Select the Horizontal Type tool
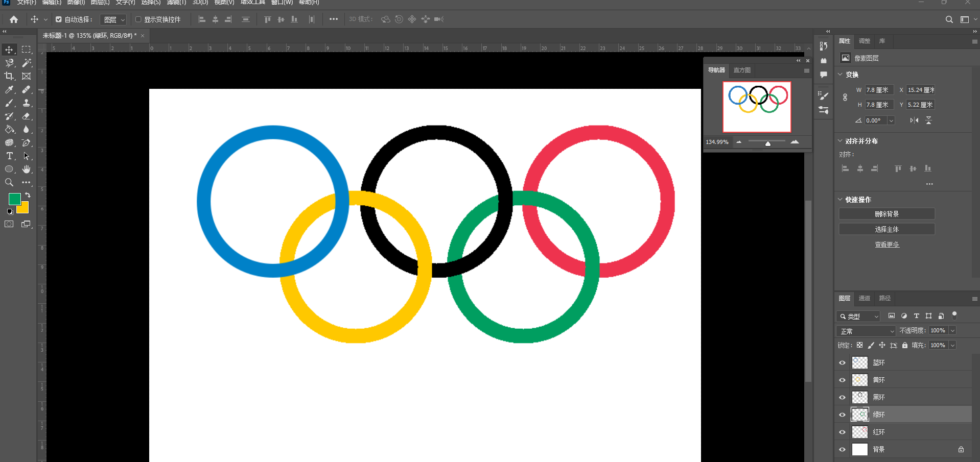This screenshot has height=462, width=980. 9,156
